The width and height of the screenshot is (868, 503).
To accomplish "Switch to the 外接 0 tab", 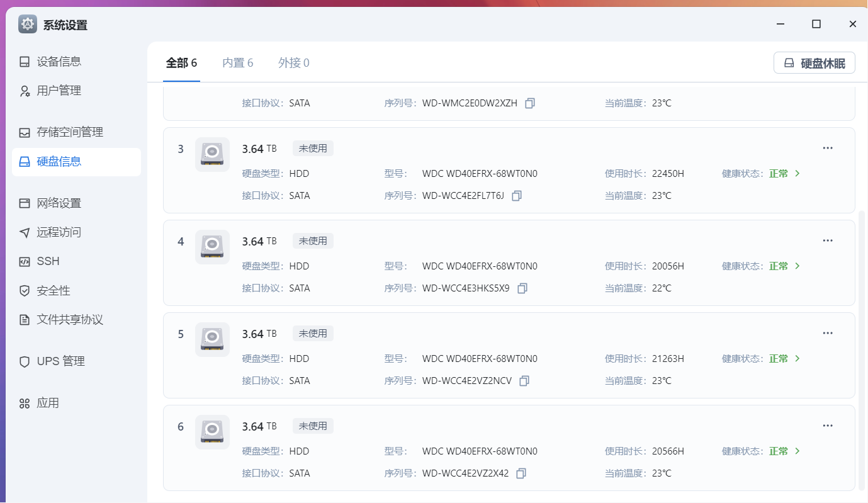I will pos(294,63).
